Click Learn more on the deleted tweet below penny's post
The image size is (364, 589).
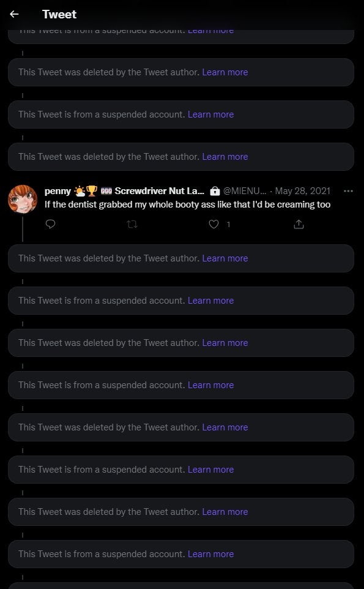[x=225, y=258]
